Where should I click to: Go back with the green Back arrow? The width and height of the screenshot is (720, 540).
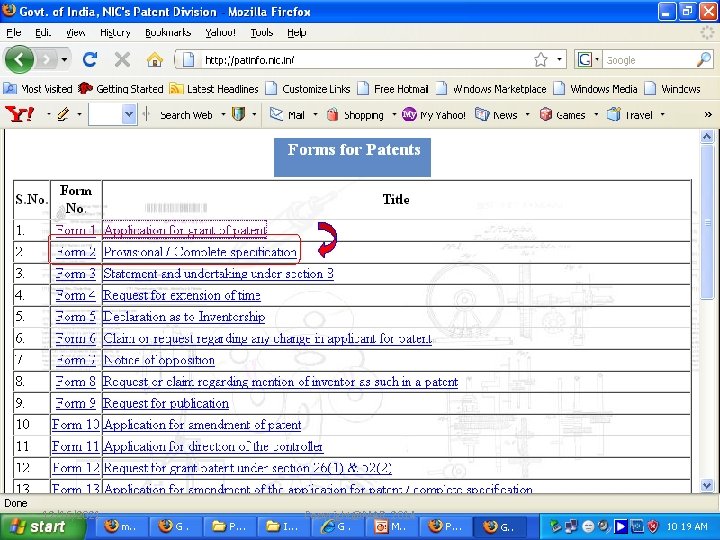pos(19,59)
